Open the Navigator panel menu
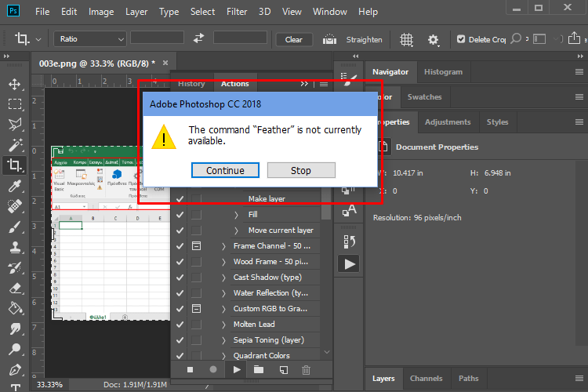588x392 pixels. coord(579,71)
